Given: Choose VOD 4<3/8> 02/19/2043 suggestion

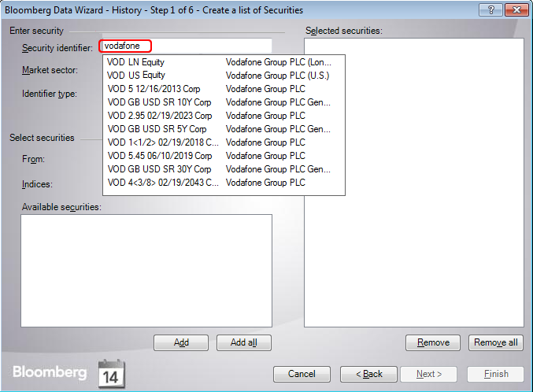Looking at the screenshot, I should click(224, 183).
